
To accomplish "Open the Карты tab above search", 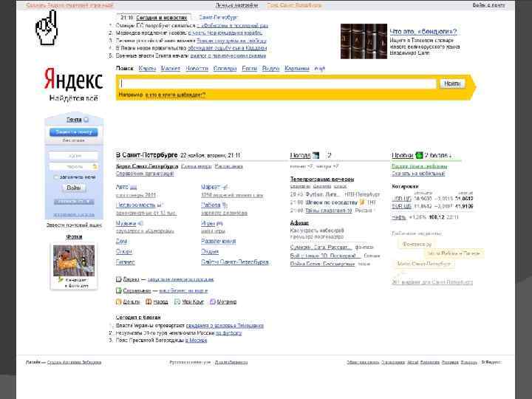I will click(x=147, y=69).
